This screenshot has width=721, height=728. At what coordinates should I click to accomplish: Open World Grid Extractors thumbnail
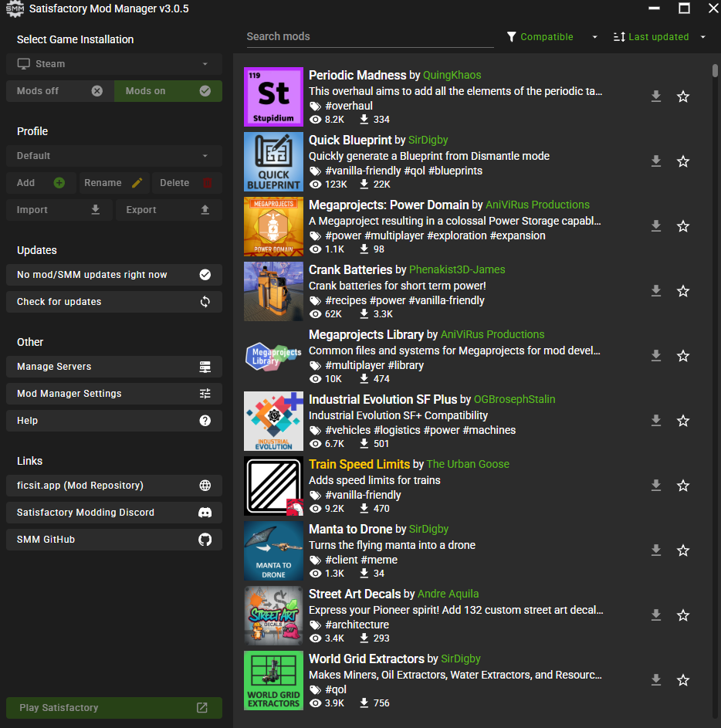pyautogui.click(x=273, y=681)
